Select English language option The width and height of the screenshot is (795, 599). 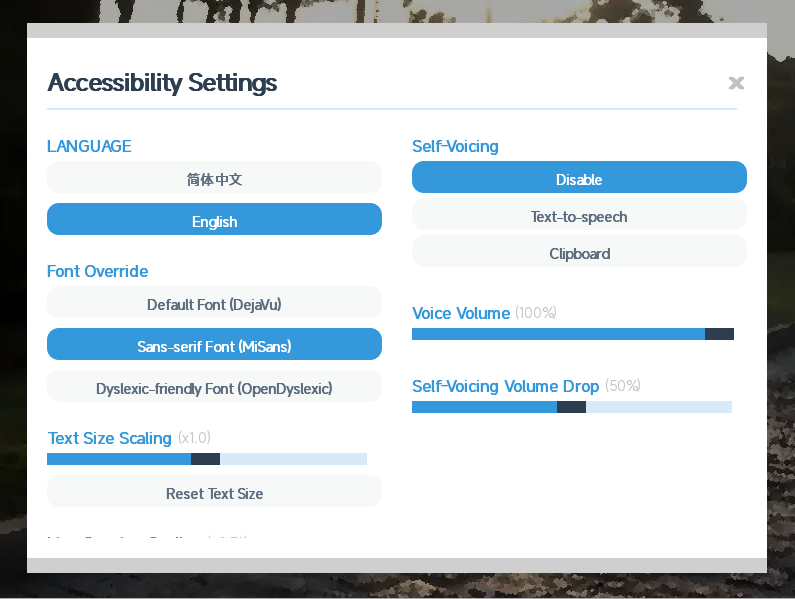[x=214, y=222]
